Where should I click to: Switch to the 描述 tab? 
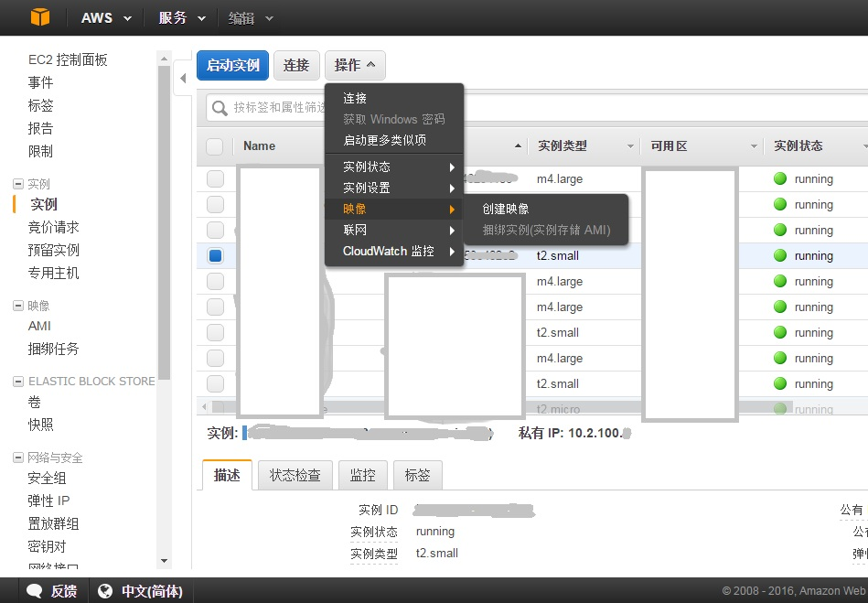click(x=227, y=475)
